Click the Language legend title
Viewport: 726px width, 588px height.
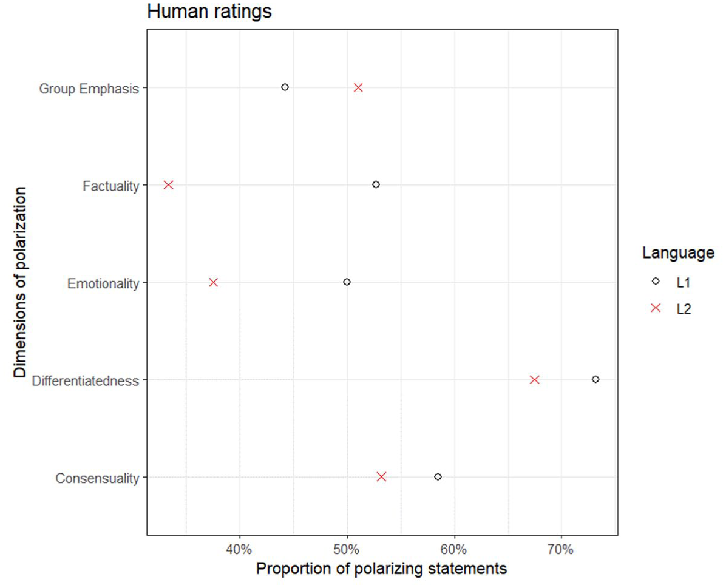point(678,253)
